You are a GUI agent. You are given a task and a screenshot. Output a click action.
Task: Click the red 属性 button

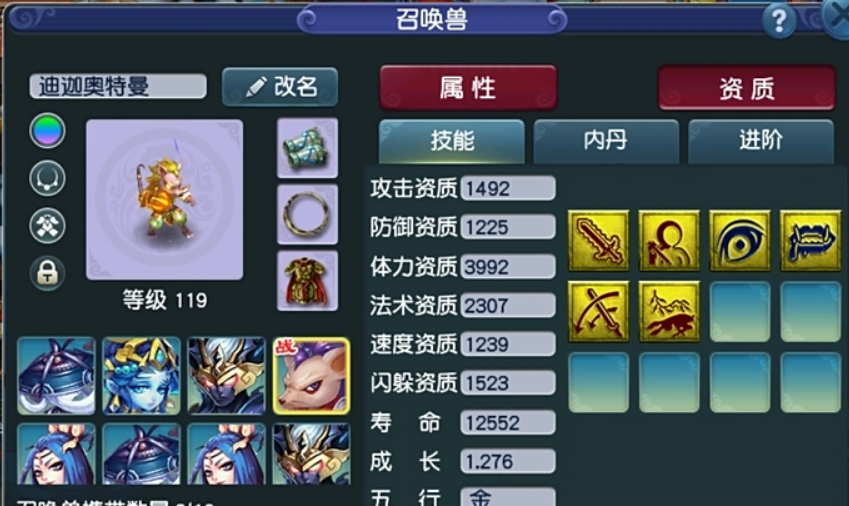[468, 88]
